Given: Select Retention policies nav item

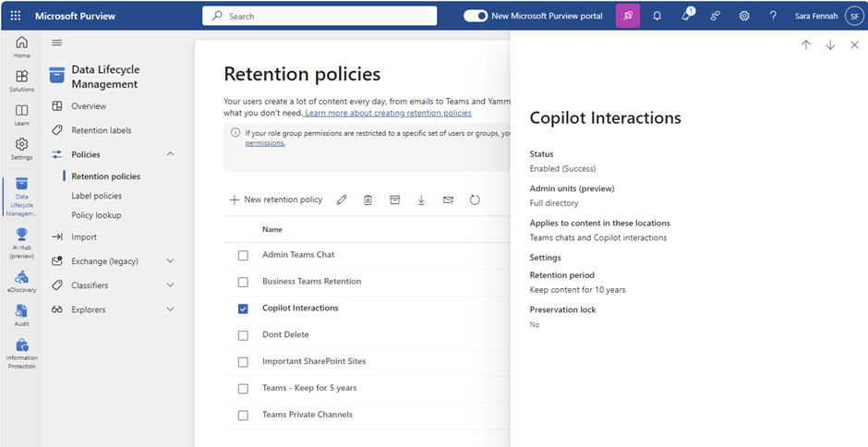Looking at the screenshot, I should point(106,176).
